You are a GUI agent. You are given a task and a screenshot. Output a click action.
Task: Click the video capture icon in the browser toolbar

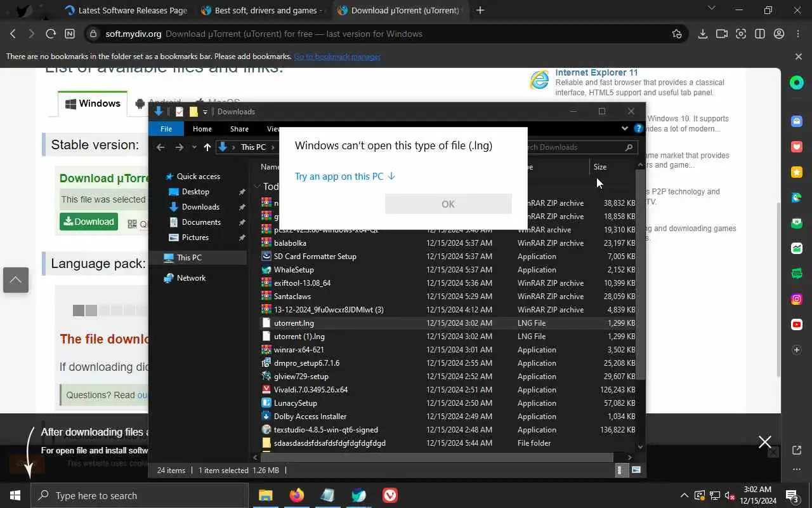(721, 34)
